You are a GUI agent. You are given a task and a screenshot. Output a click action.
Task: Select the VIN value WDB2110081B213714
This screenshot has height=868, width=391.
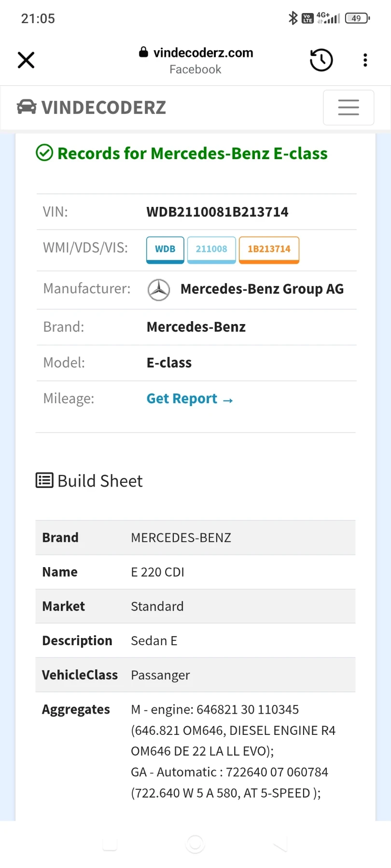coord(217,212)
